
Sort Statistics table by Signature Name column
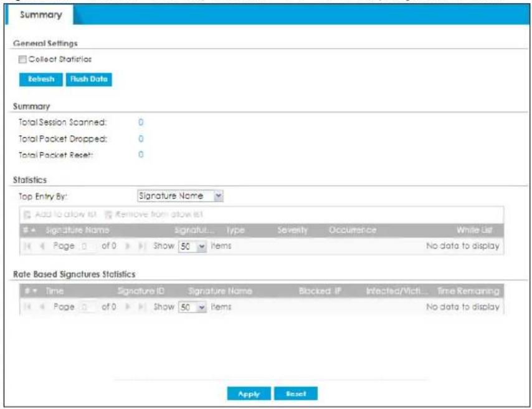pyautogui.click(x=77, y=230)
